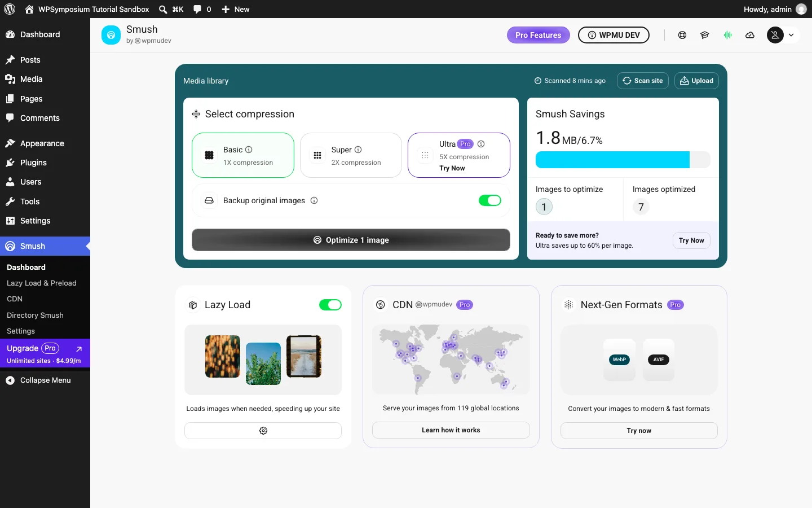Click the Smush logo in header
The height and width of the screenshot is (508, 812).
111,35
